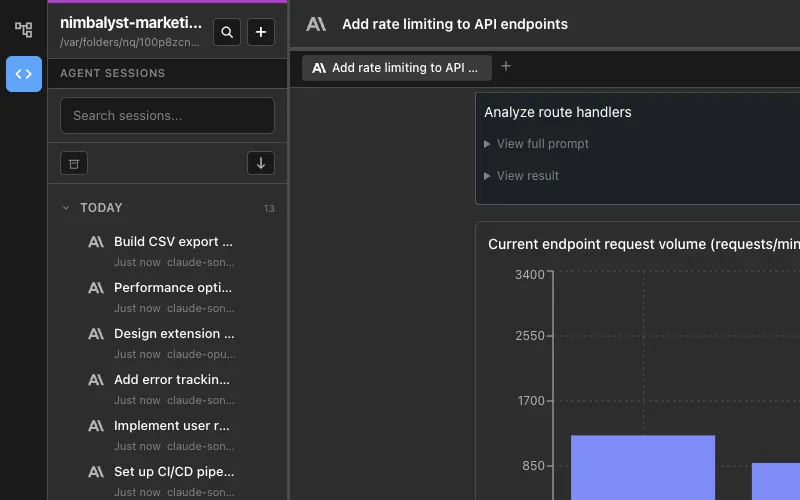This screenshot has height=500, width=800.
Task: Open Set up CI/CD pipeline session
Action: pos(173,472)
